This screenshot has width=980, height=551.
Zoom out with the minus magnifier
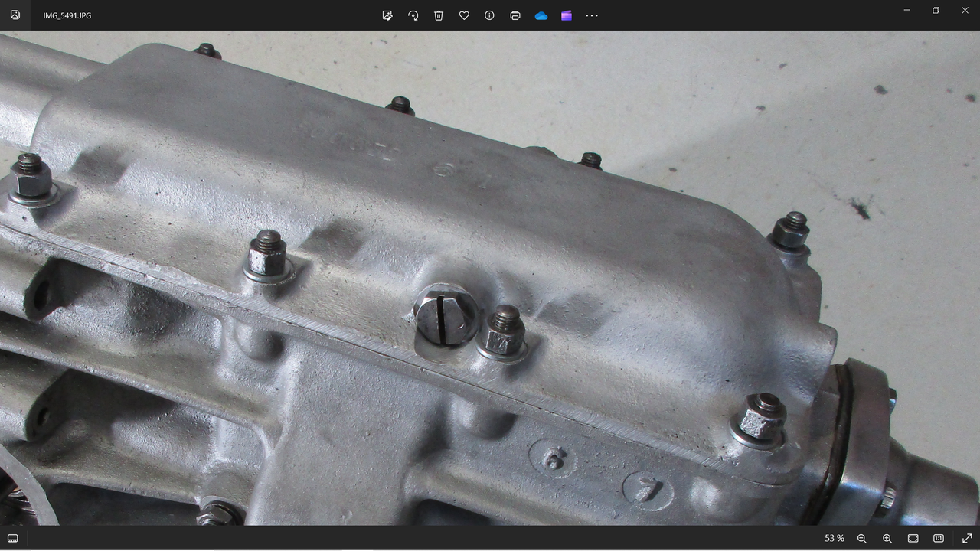pos(862,539)
